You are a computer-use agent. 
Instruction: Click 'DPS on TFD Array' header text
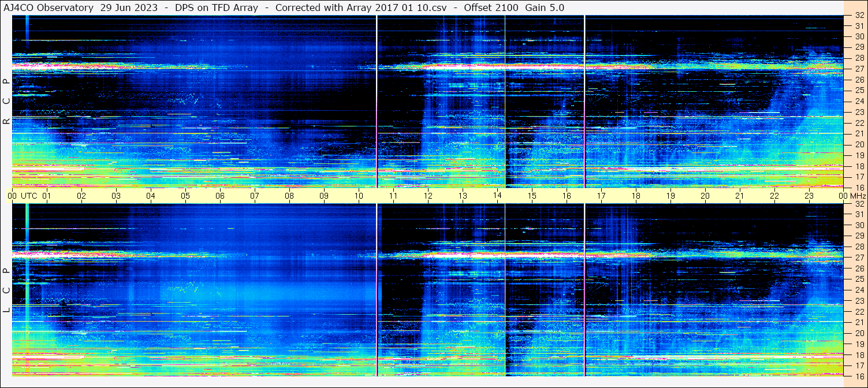click(216, 8)
